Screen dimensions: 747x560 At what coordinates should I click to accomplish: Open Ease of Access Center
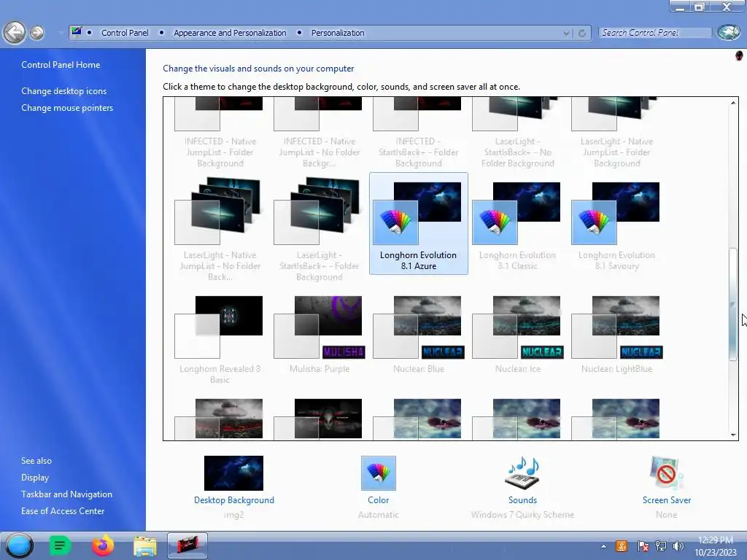tap(63, 511)
